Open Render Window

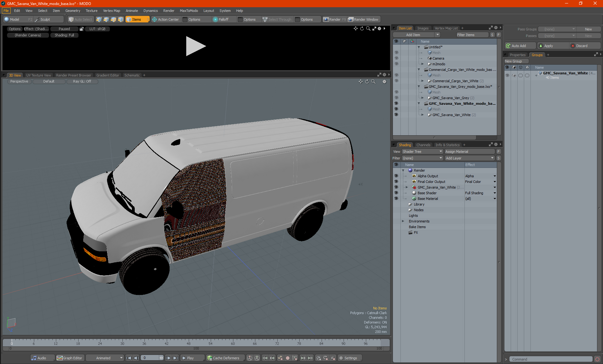tap(364, 19)
